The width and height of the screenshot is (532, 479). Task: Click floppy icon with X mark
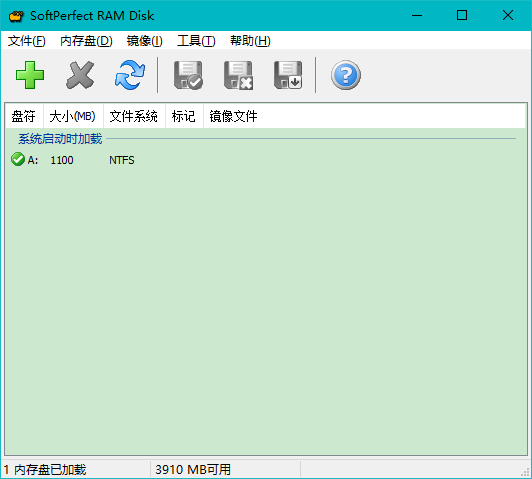tap(238, 75)
